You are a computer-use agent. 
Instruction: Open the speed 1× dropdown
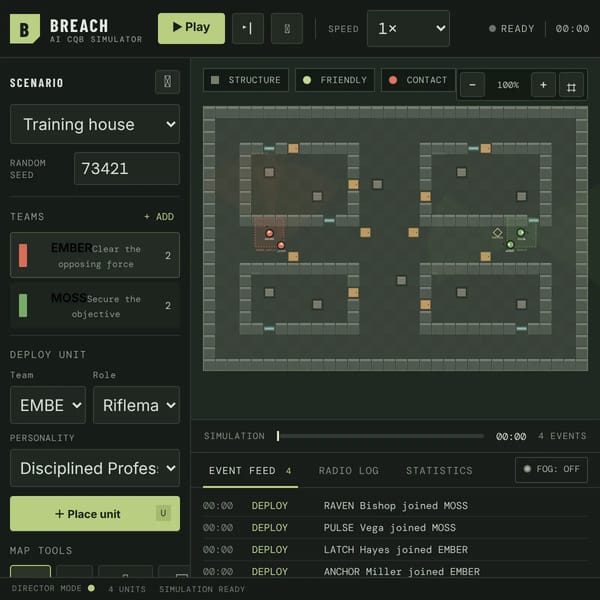tap(408, 29)
